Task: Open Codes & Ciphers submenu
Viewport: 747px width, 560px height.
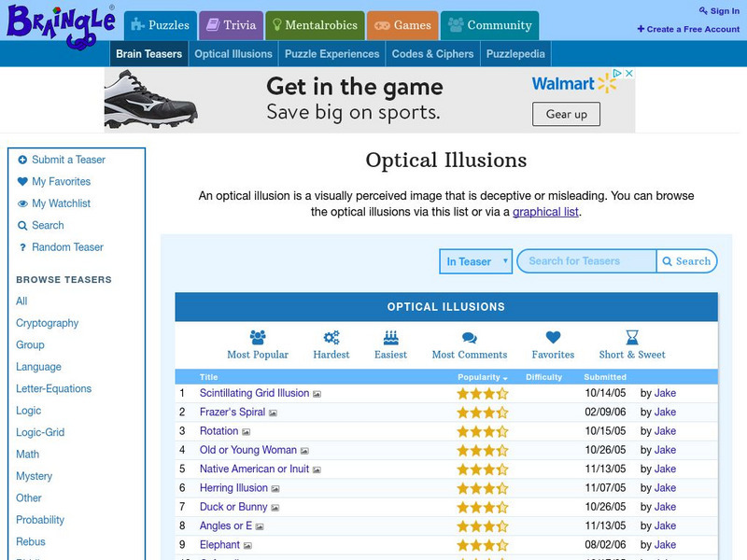Action: coord(432,54)
